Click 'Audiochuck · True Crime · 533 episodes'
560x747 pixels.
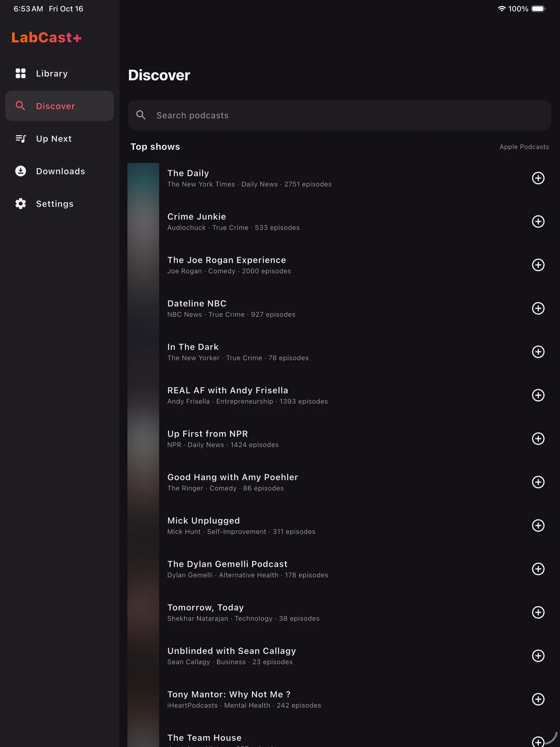[233, 228]
